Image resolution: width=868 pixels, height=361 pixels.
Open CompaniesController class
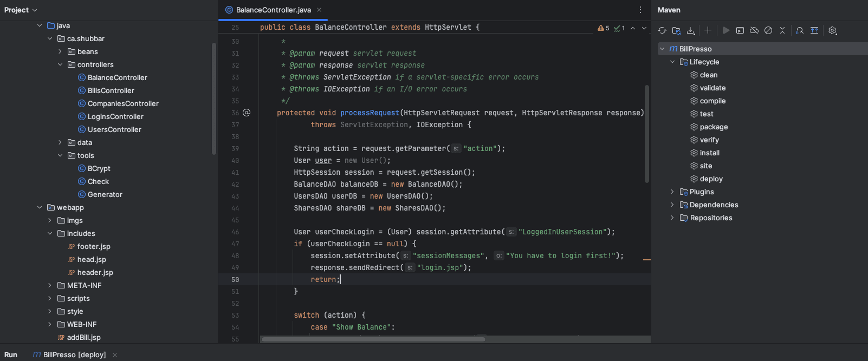[123, 103]
